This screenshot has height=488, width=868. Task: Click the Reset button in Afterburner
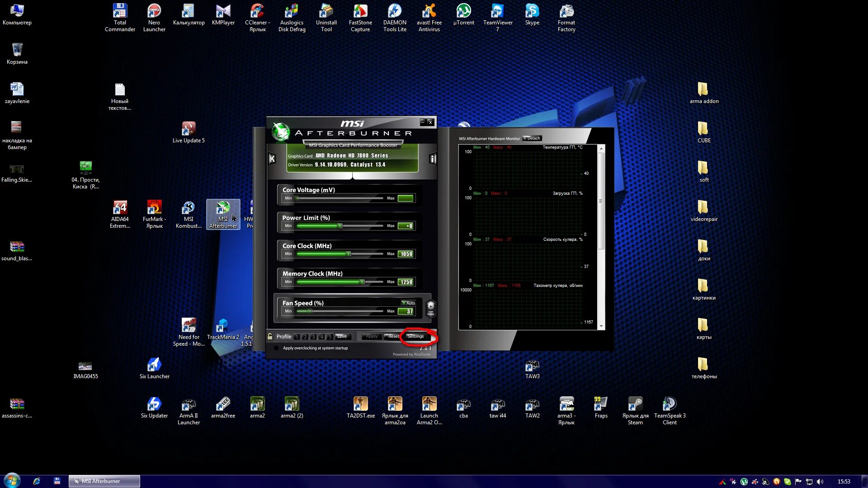click(x=392, y=336)
